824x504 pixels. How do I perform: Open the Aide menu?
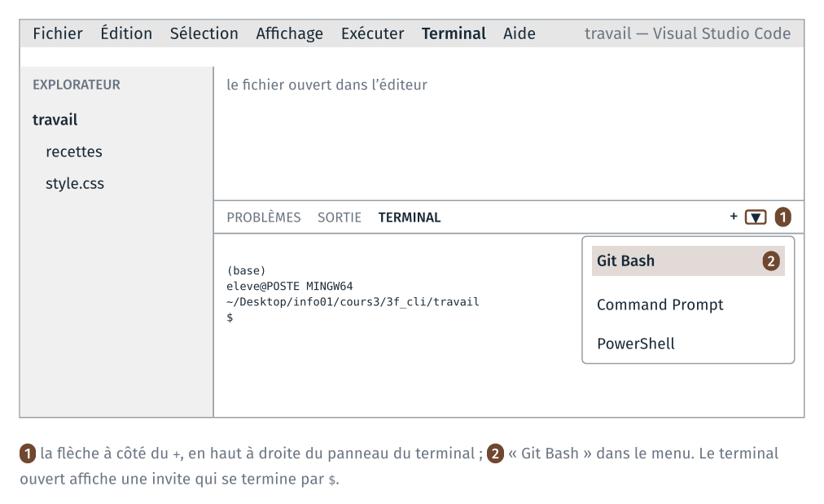tap(519, 33)
